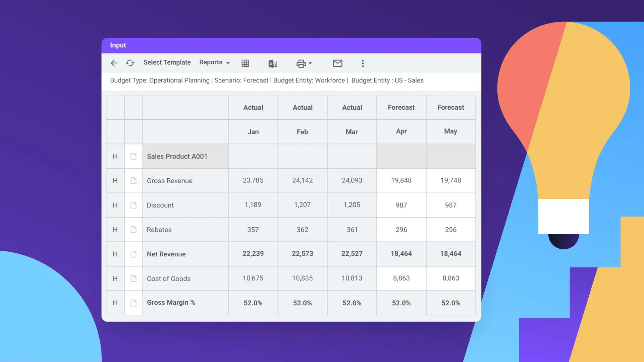Click document icon in Discount row
This screenshot has height=362, width=644.
point(133,205)
